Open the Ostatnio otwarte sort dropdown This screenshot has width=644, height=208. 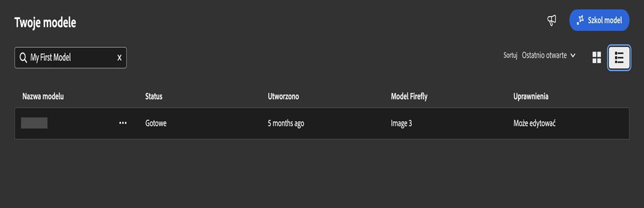548,55
